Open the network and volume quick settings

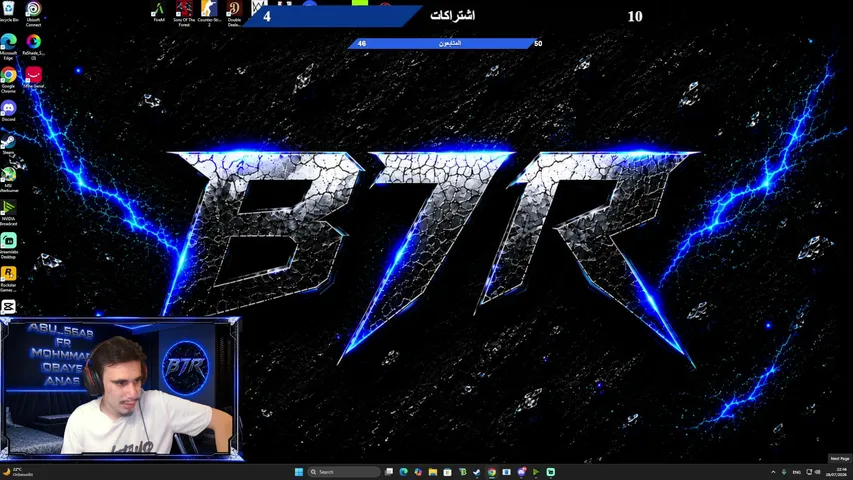pyautogui.click(x=813, y=472)
